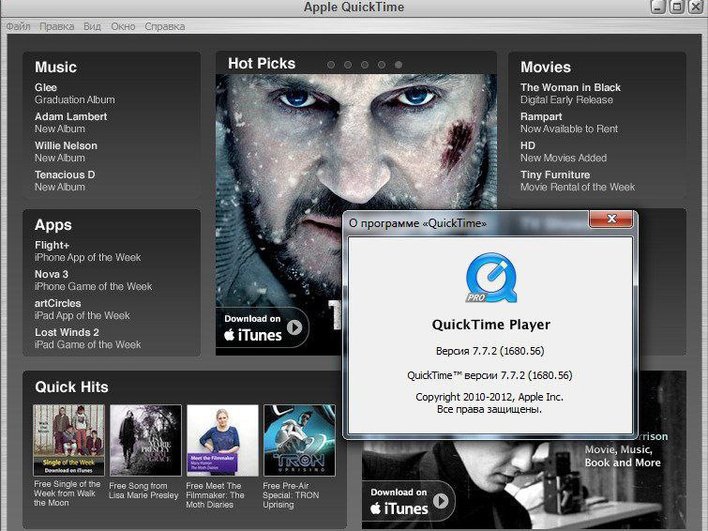Screen dimensions: 708x531
Task: Select fourth Hot Picks page dot
Action: click(382, 65)
